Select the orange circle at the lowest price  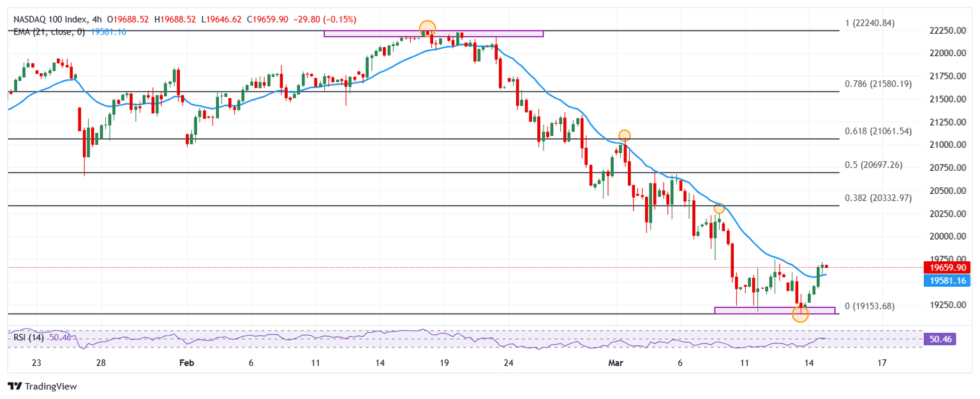[x=800, y=314]
